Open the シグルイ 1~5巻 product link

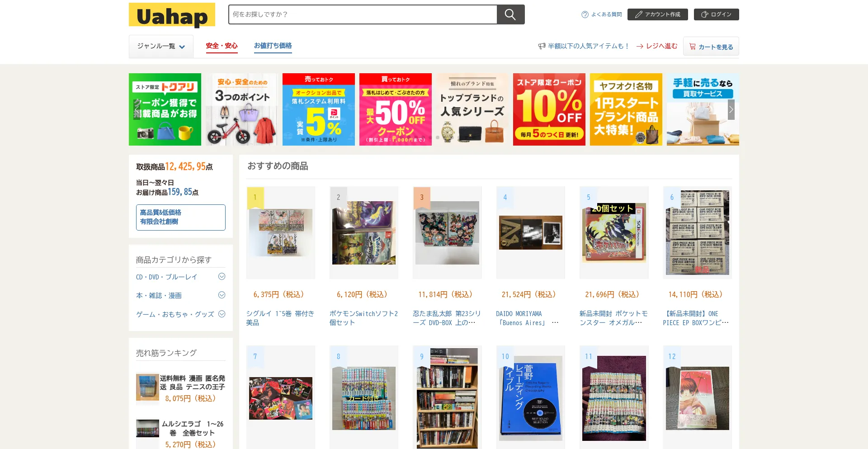click(280, 318)
